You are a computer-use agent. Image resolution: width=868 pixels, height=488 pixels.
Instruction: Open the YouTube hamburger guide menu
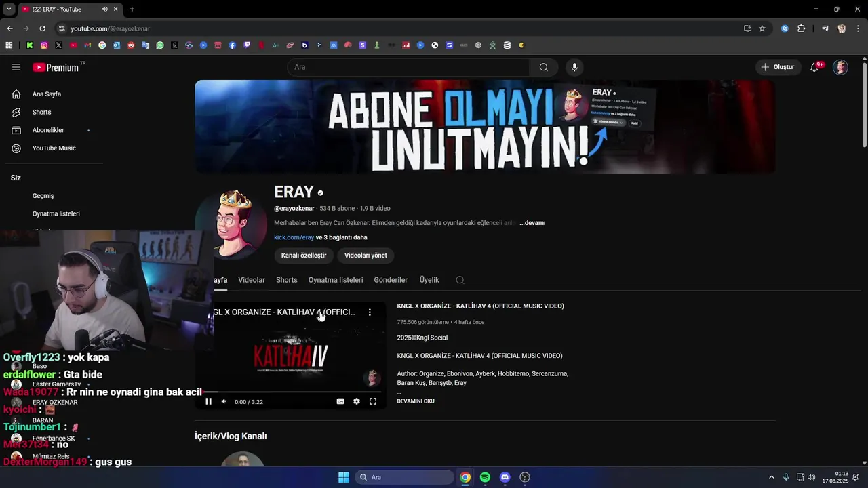(16, 67)
